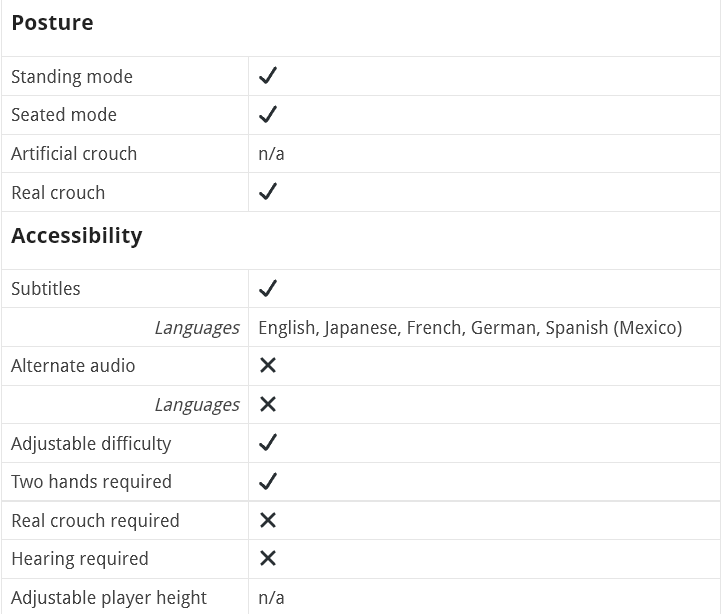Screen dimensions: 724x614
Task: Click the Standing mode checkmark icon
Action: point(267,76)
